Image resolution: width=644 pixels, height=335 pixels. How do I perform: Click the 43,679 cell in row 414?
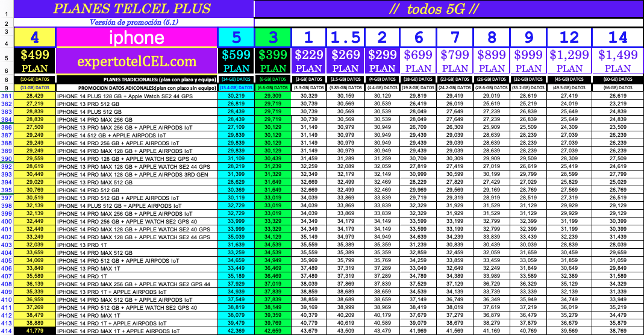(309, 331)
